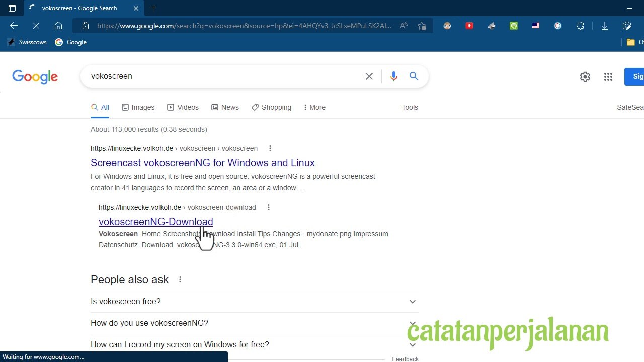Open Screencast vokoscreenNG for Windows and Linux
The width and height of the screenshot is (644, 362).
203,163
